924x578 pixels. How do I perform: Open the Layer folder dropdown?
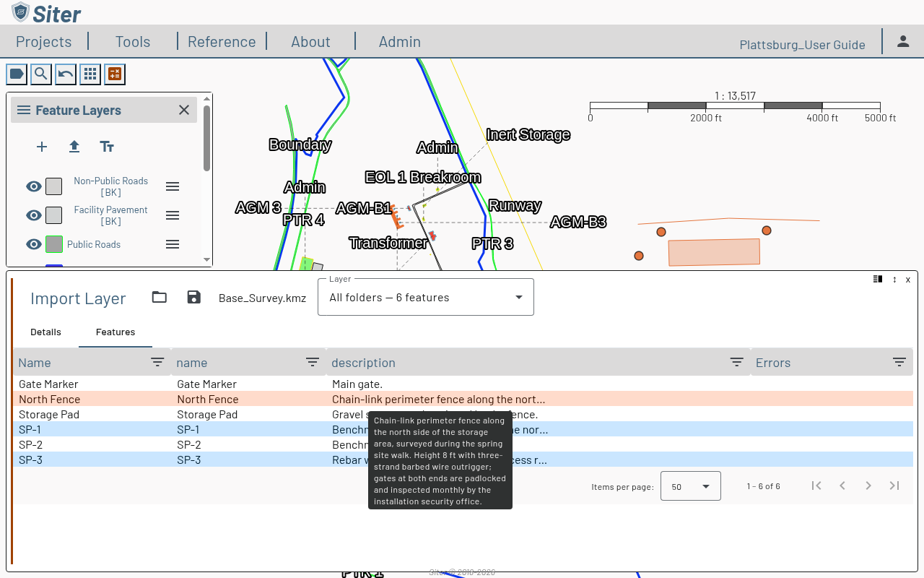[x=426, y=297]
